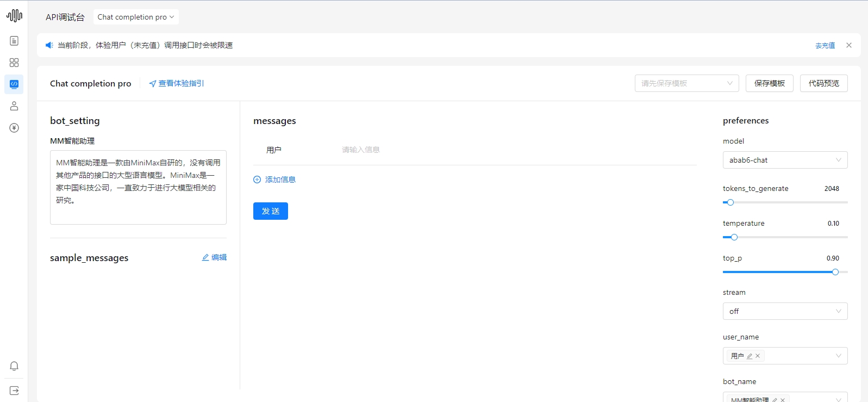The image size is (868, 402).
Task: Close the rate-limit notice banner
Action: pos(849,45)
